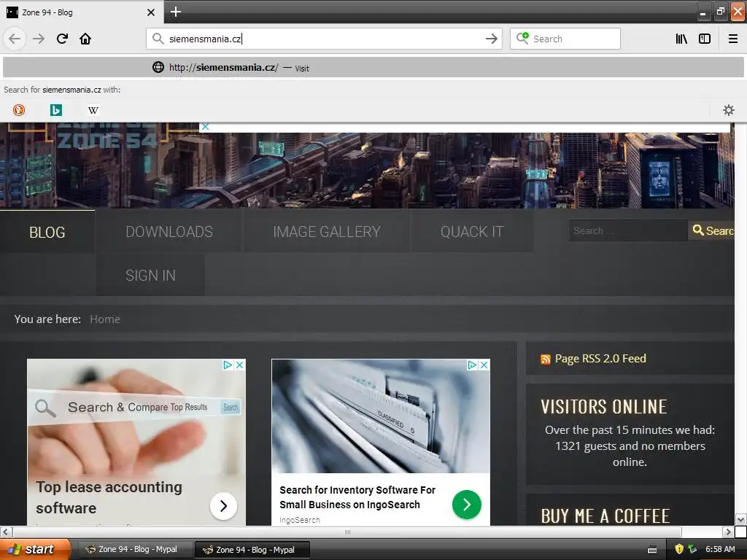The image size is (747, 560).
Task: Go forward to the next page
Action: coord(39,39)
